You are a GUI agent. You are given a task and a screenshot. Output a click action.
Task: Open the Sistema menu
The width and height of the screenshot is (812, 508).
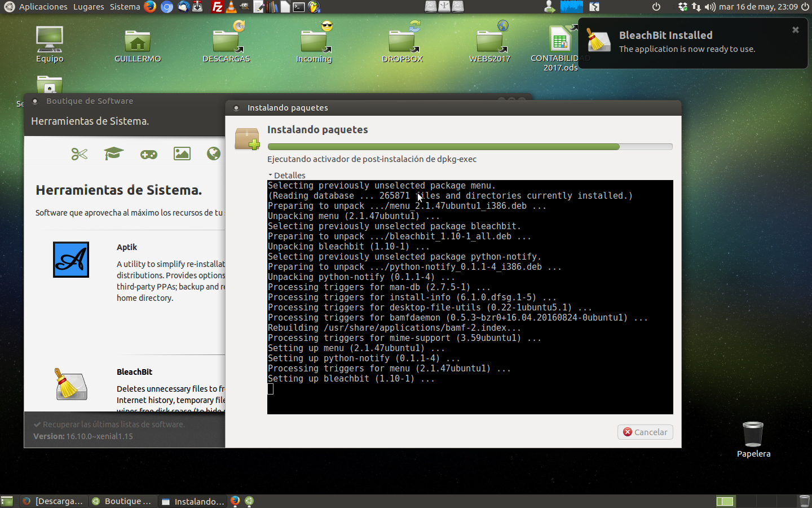[125, 7]
